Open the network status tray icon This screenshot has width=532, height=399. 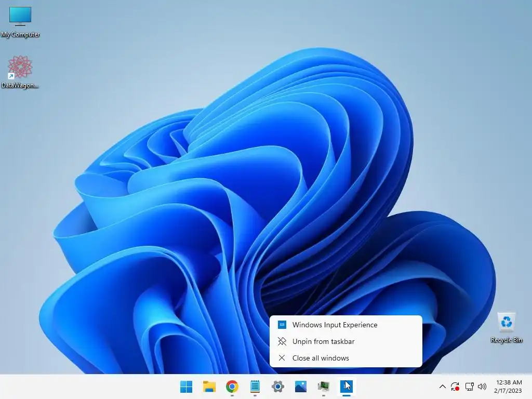click(x=469, y=387)
